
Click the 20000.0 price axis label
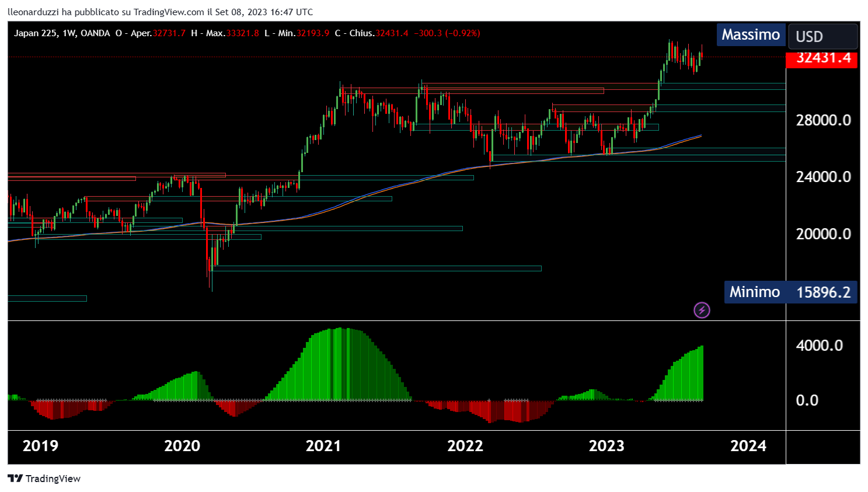(824, 234)
